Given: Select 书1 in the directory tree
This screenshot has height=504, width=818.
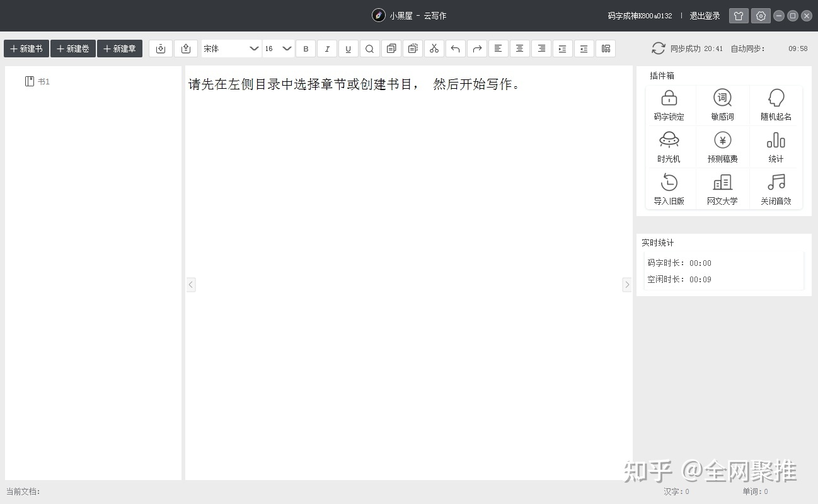Looking at the screenshot, I should pos(38,81).
